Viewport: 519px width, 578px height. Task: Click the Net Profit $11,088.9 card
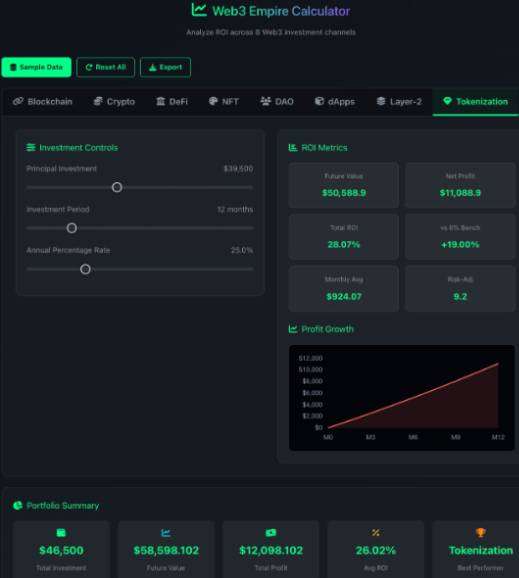[x=460, y=185]
